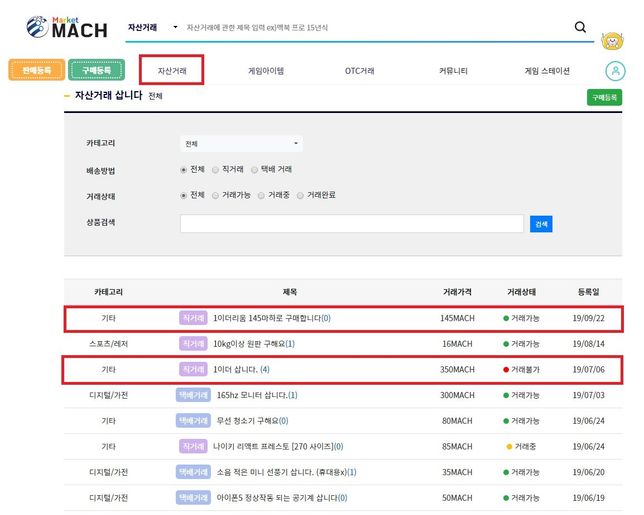Select the 거래가능 radio option
The height and width of the screenshot is (515, 644).
pos(215,195)
